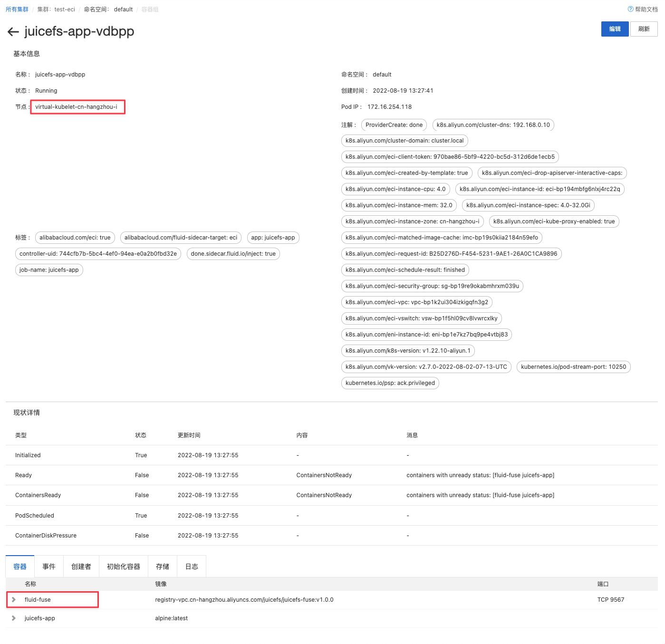Viewport: 665px width, 644px height.
Task: Expand the fluid-fuse container row
Action: [14, 600]
